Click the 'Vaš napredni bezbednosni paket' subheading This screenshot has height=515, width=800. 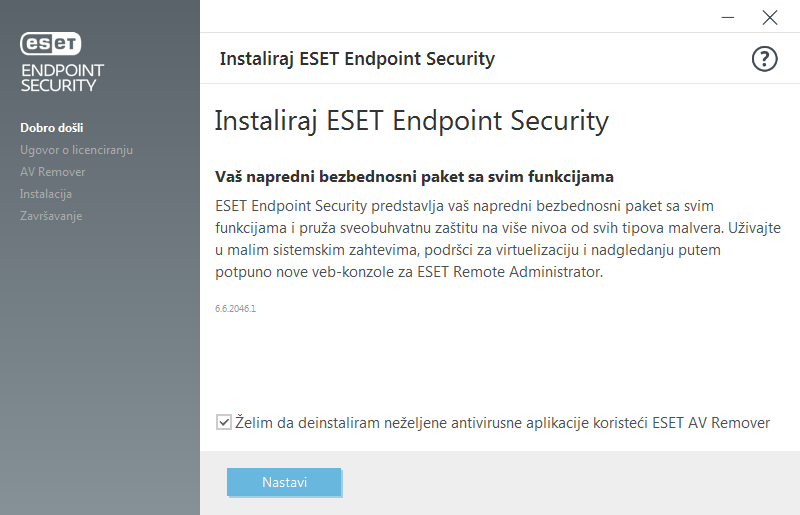(414, 177)
